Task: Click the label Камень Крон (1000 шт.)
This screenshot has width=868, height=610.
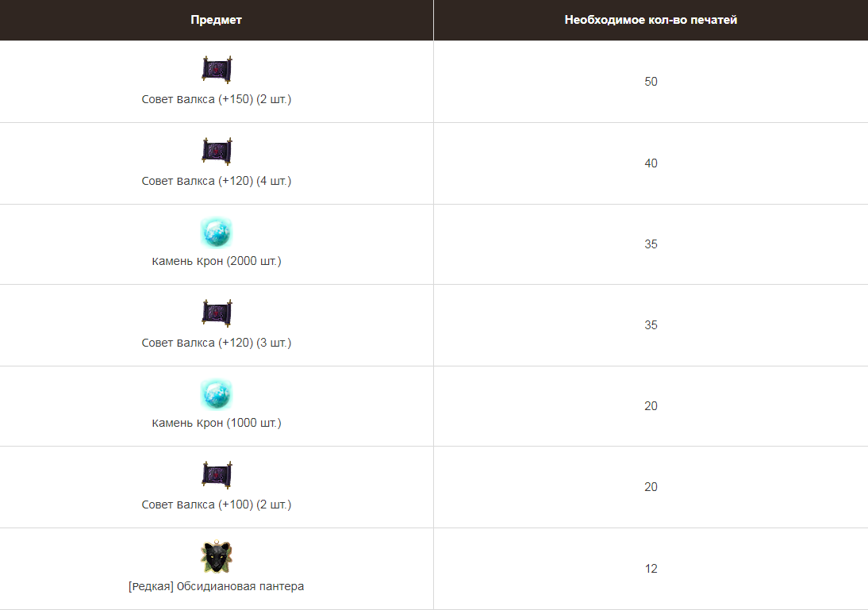Action: (x=217, y=423)
